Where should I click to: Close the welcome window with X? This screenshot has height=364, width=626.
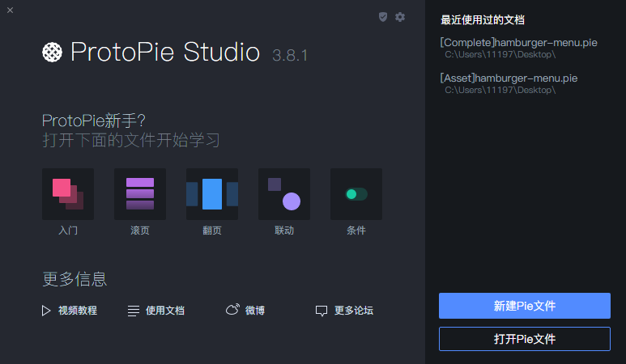click(11, 11)
